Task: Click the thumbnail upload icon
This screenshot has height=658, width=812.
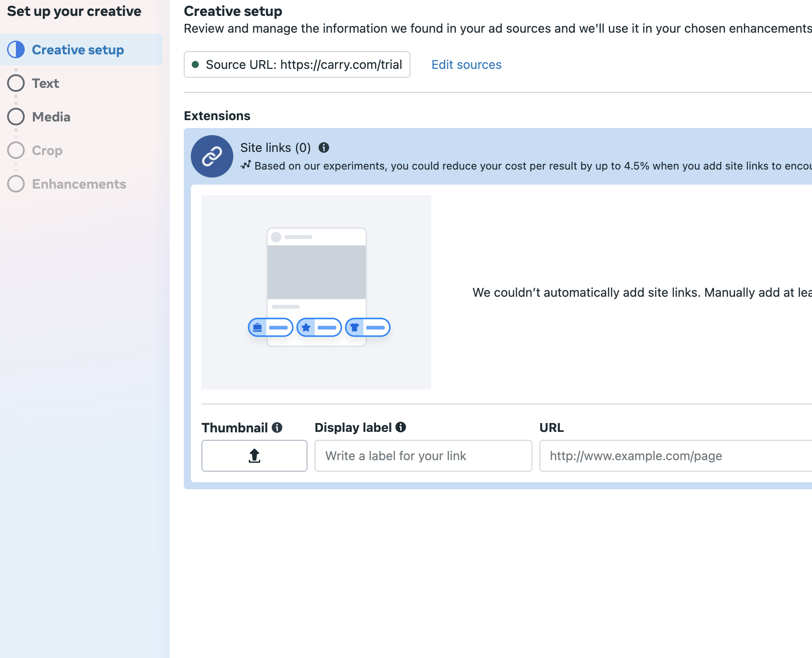Action: [x=254, y=456]
